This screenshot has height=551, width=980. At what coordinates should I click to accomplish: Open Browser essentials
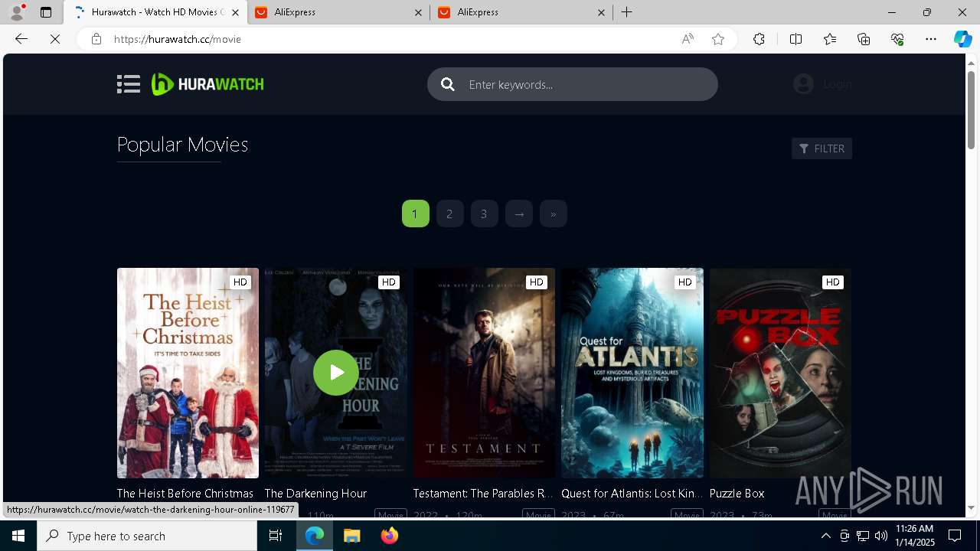click(x=897, y=39)
